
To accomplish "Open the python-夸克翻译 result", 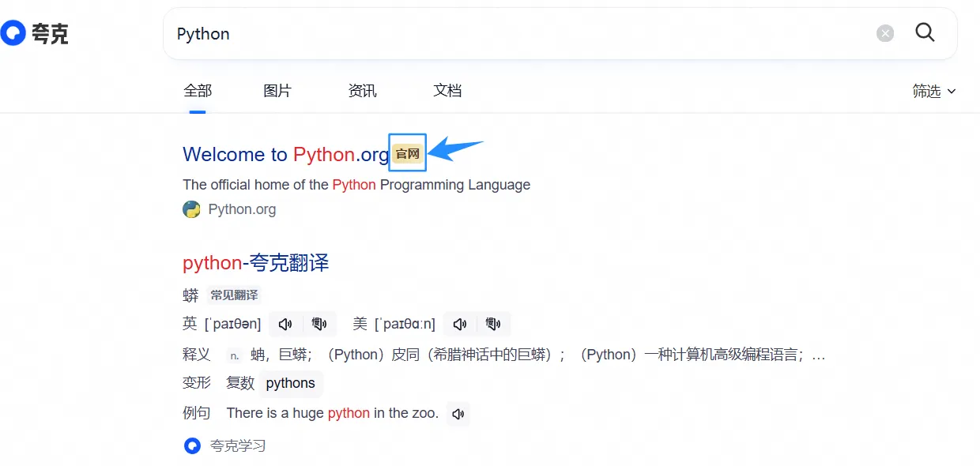I will pos(255,263).
